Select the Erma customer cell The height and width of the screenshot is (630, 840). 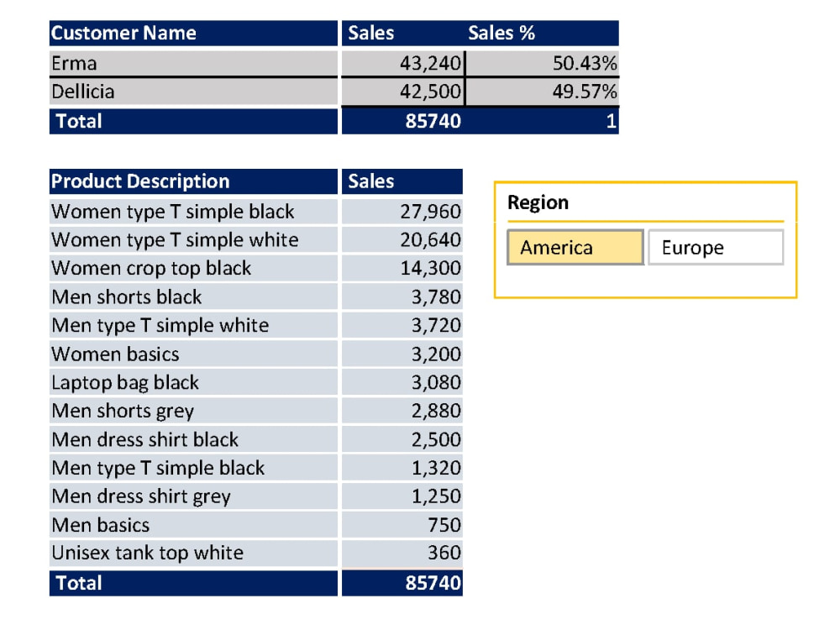193,63
